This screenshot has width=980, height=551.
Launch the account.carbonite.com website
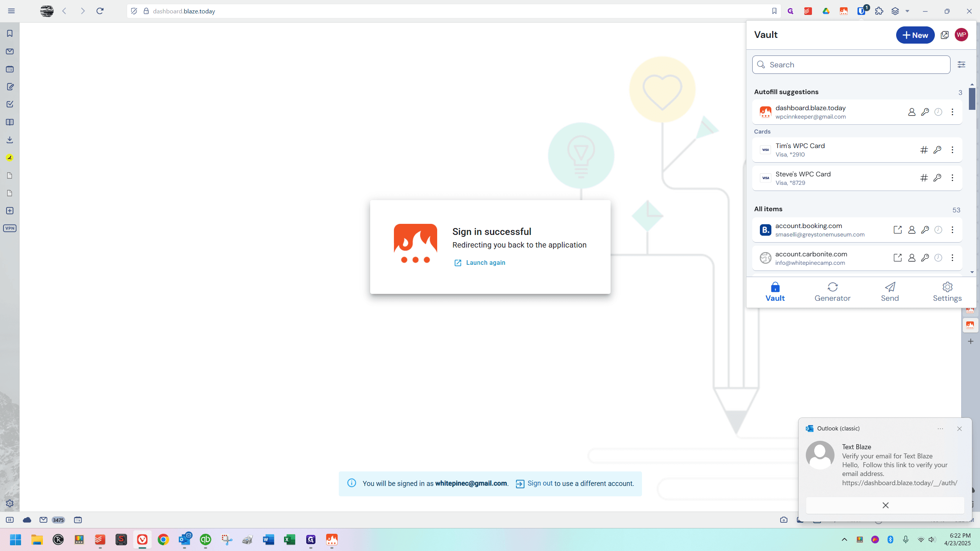pyautogui.click(x=898, y=258)
